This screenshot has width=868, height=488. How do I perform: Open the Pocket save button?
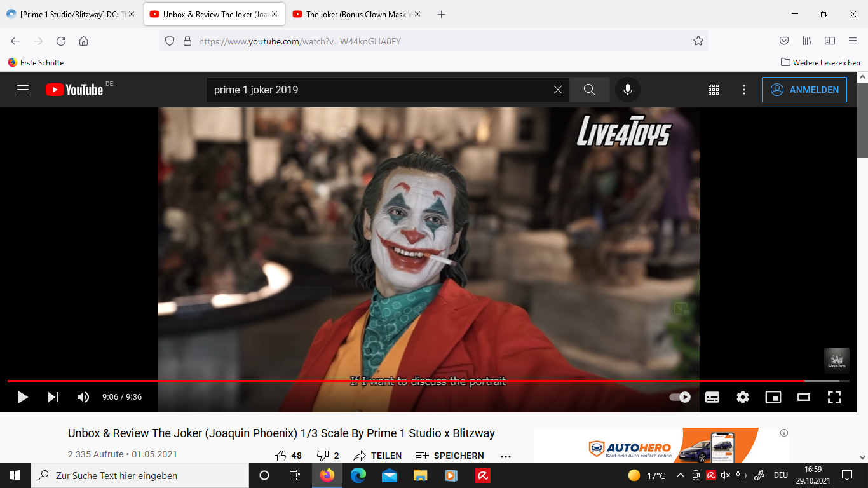[x=784, y=41]
